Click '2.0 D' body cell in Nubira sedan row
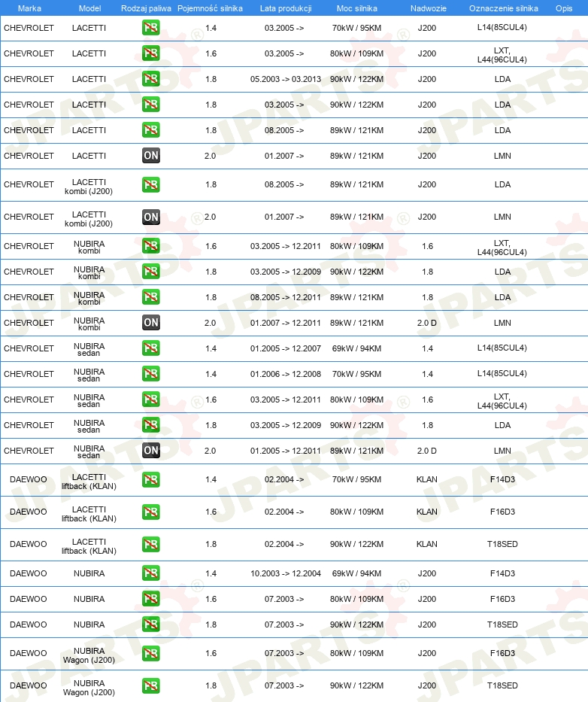588x702 pixels. [x=427, y=451]
